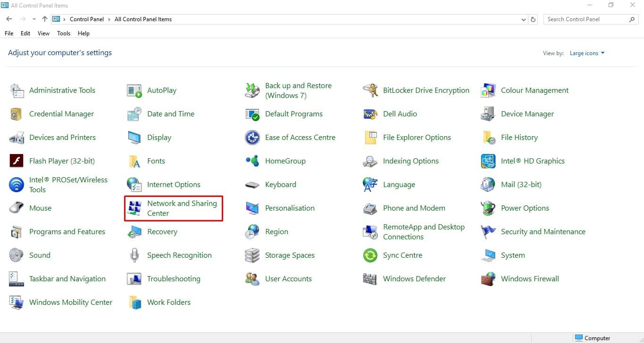Open the User Accounts link
The width and height of the screenshot is (644, 343).
click(288, 279)
